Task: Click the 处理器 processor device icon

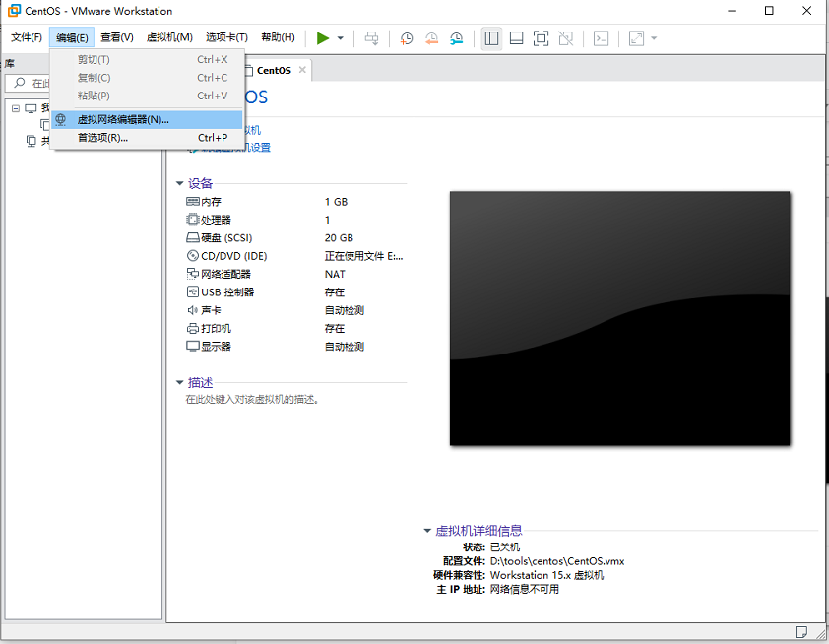Action: (192, 220)
